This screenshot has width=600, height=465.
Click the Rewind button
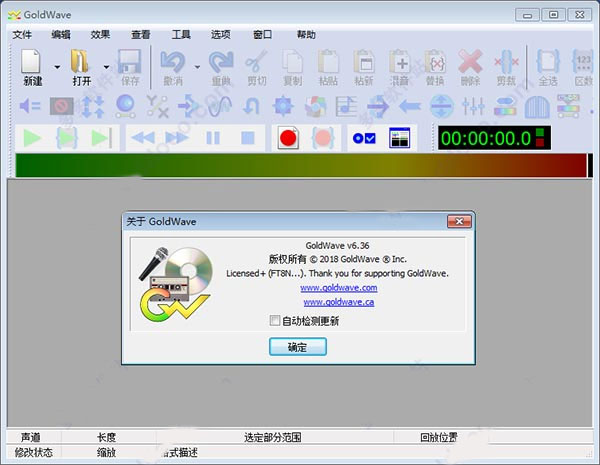coord(143,138)
